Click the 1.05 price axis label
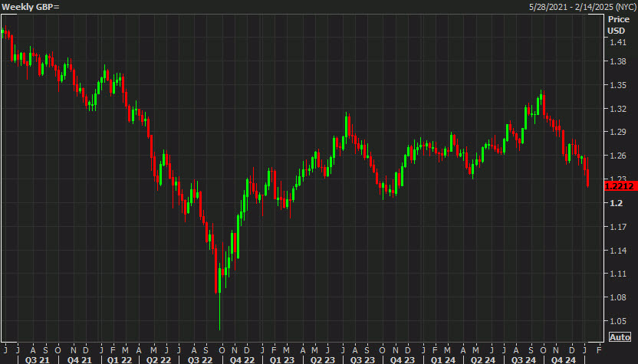638x364 pixels. (617, 321)
